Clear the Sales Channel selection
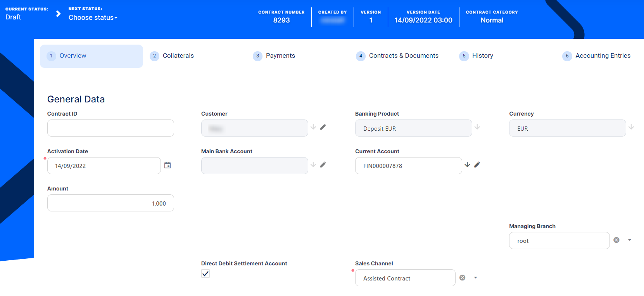The image size is (644, 296). coord(462,278)
